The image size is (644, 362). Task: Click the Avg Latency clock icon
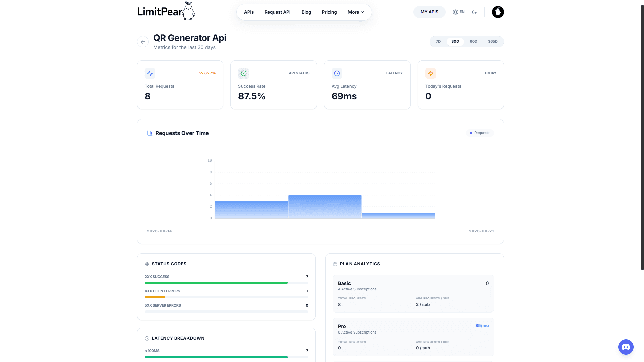coord(337,73)
